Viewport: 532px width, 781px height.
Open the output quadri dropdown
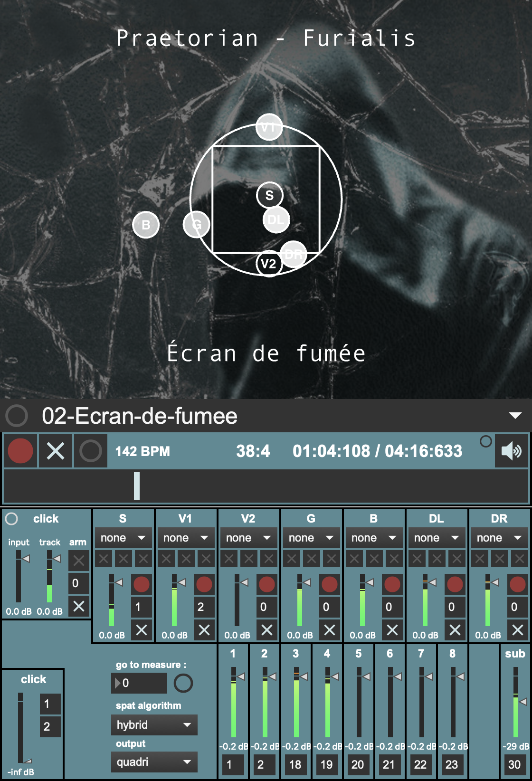click(154, 762)
